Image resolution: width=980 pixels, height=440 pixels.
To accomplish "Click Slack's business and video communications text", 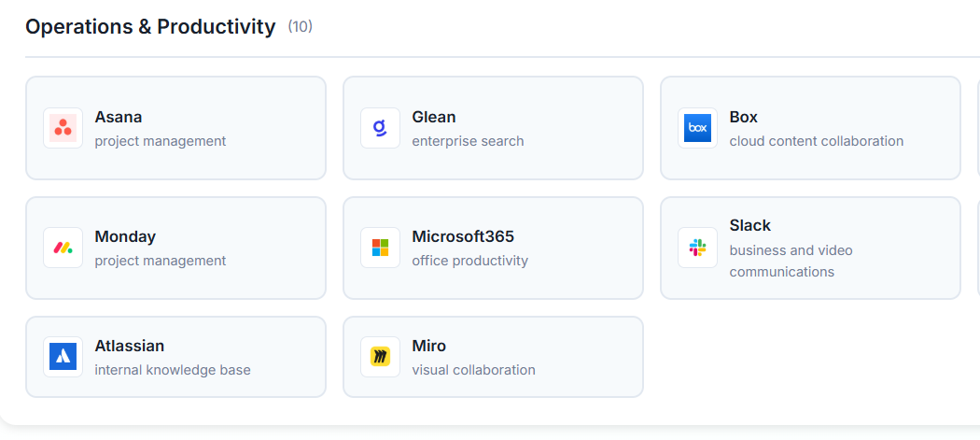I will (791, 261).
